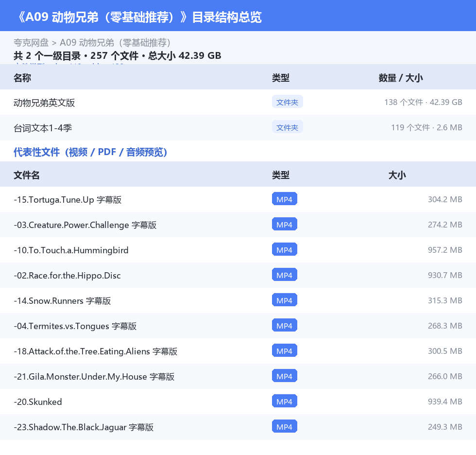Click the MP4 badge for Gila.Monster
The height and width of the screenshot is (455, 476).
[x=285, y=376]
